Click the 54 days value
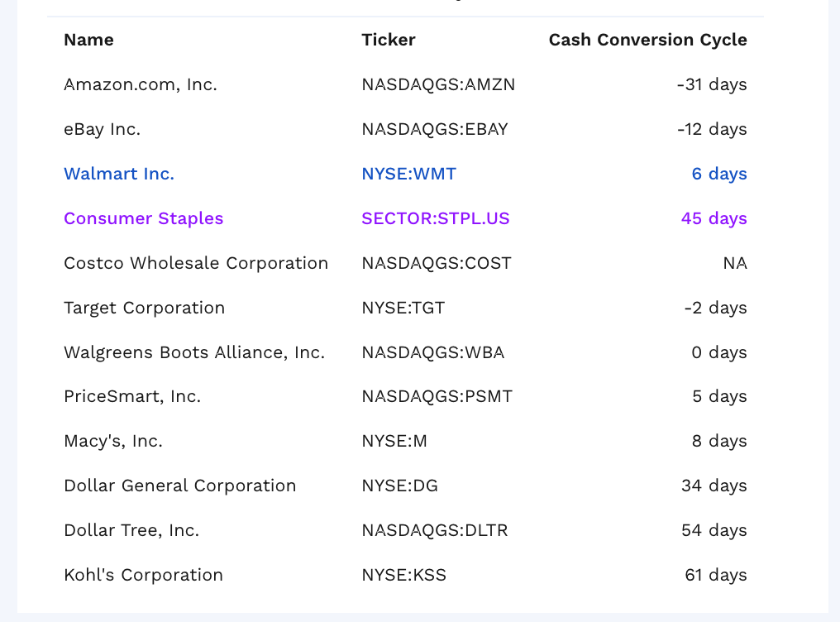Viewport: 840px width, 622px height. click(714, 530)
